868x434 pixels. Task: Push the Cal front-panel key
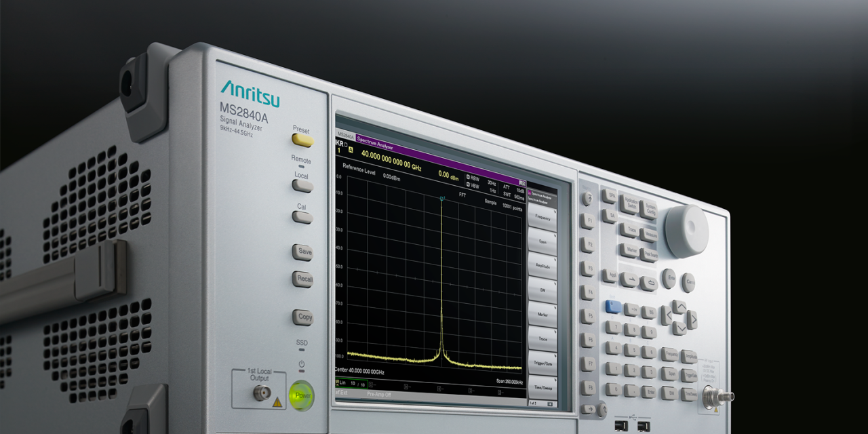(x=302, y=217)
